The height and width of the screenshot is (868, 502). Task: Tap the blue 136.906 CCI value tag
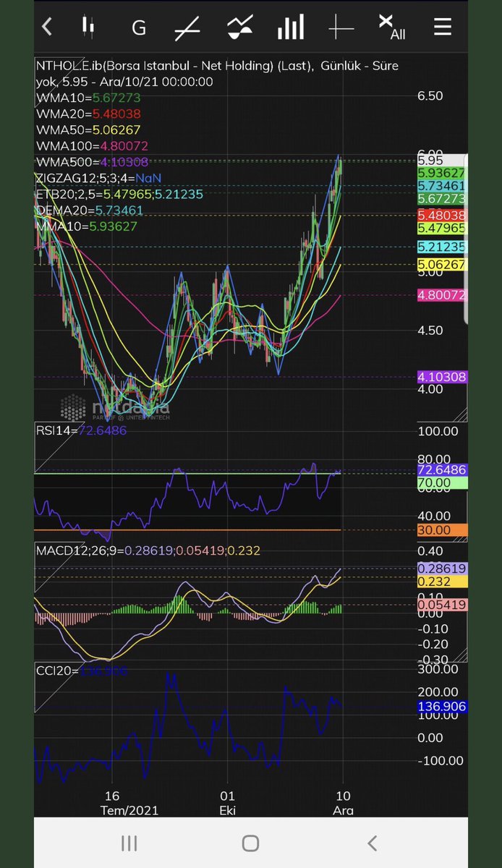pyautogui.click(x=442, y=707)
